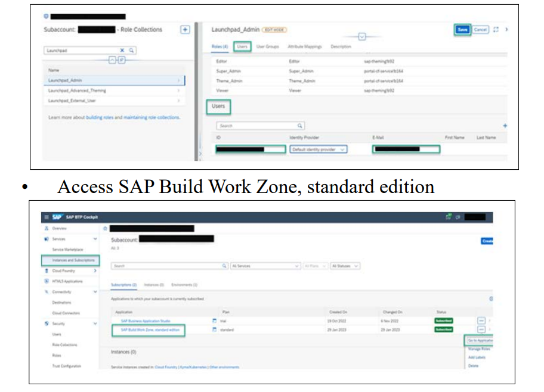This screenshot has width=544, height=392.
Task: Open the Default identity provider dropdown
Action: [318, 150]
